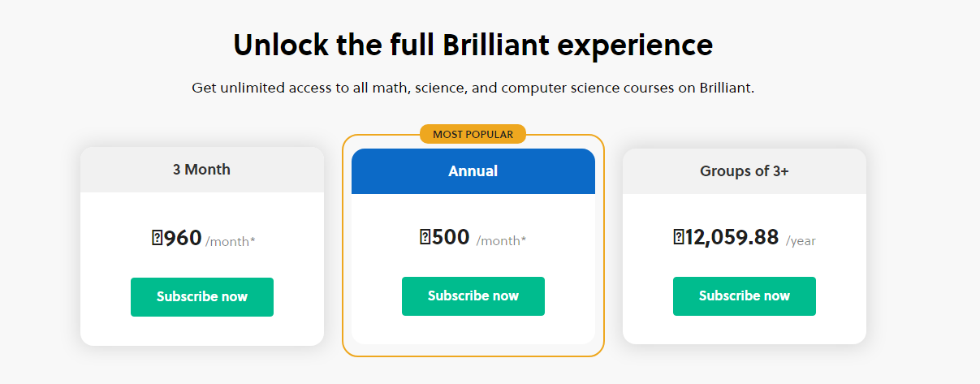Click Subscribe now in the Annual plan
Viewport: 980px width, 384px height.
pyautogui.click(x=473, y=296)
